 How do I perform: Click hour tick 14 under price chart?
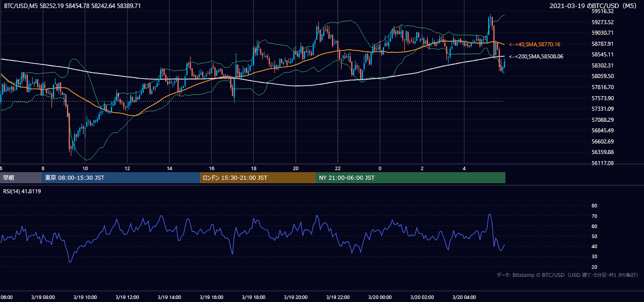[x=170, y=168]
